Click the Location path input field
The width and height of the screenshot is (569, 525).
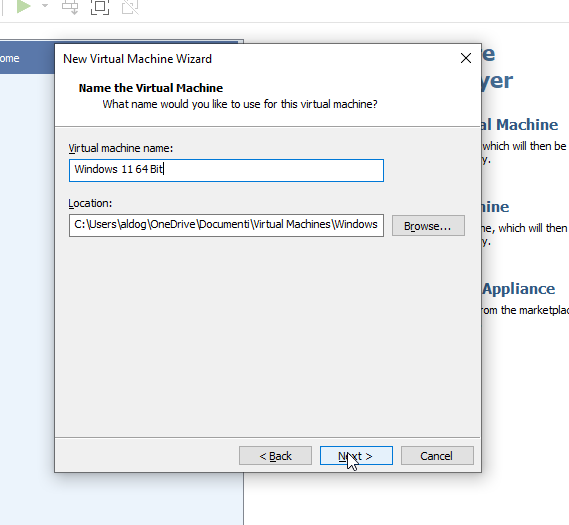pos(226,225)
